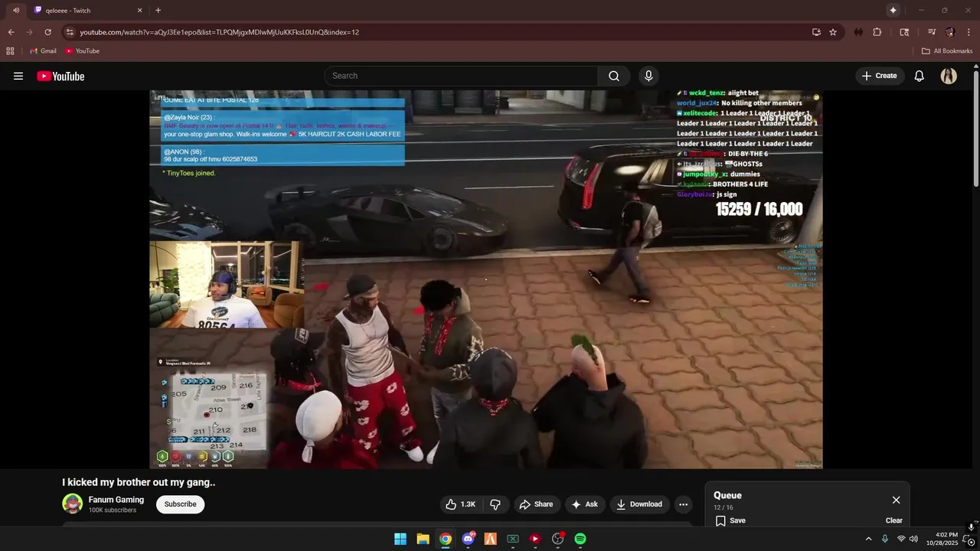Start voice search with microphone icon

pyautogui.click(x=648, y=76)
